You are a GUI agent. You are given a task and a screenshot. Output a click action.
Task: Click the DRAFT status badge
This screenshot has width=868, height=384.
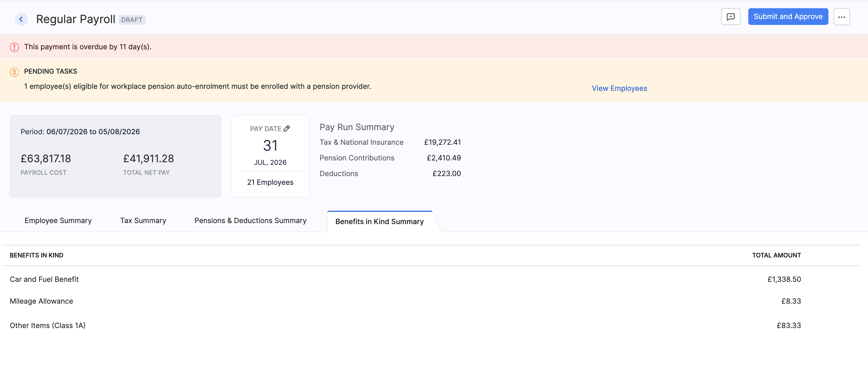click(132, 20)
